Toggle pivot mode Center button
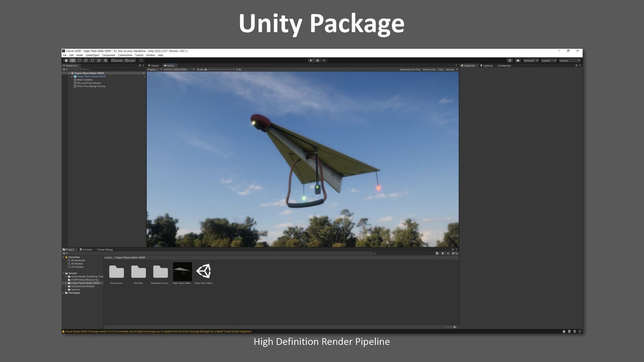Image resolution: width=644 pixels, height=362 pixels. point(117,61)
